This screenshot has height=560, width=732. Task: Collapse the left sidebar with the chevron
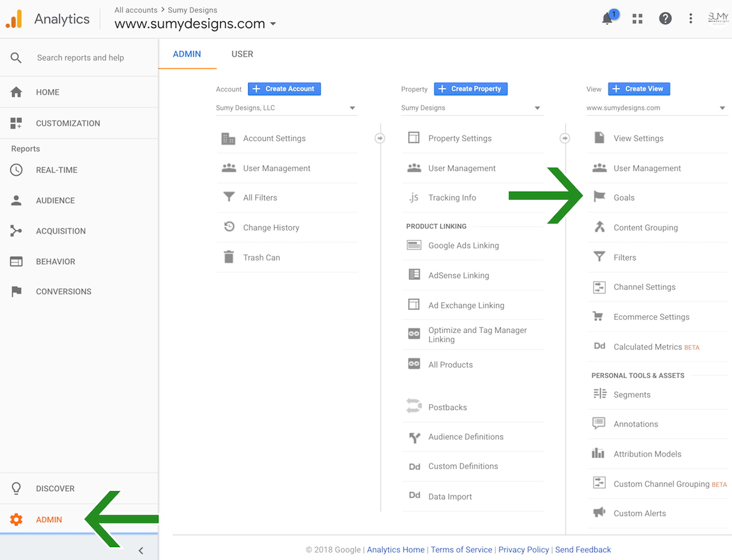(x=141, y=550)
